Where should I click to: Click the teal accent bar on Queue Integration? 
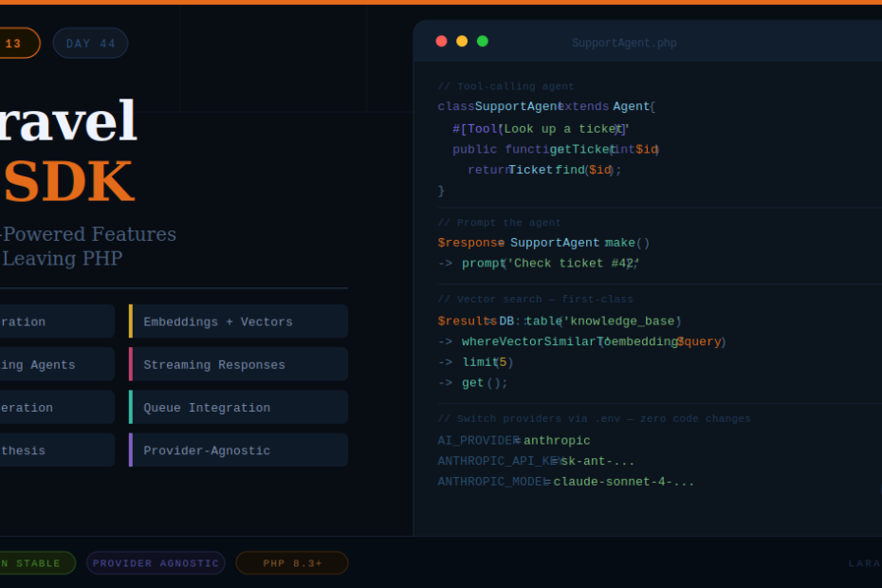point(131,408)
